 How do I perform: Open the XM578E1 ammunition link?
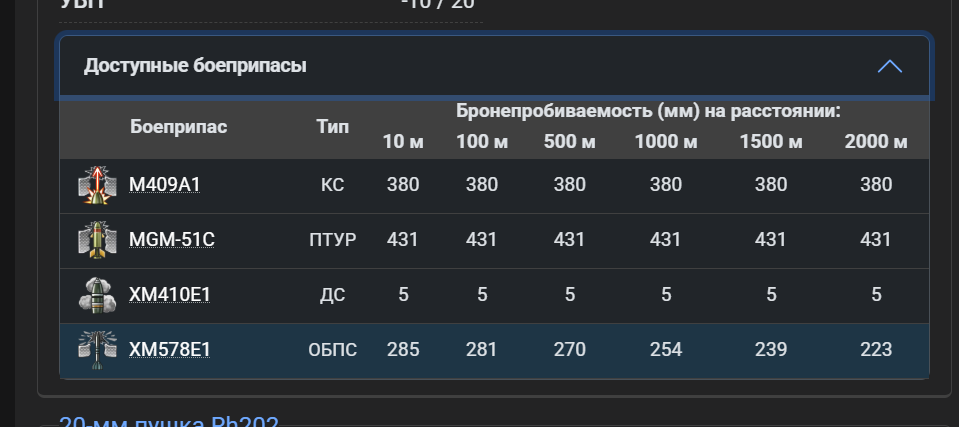coord(169,350)
